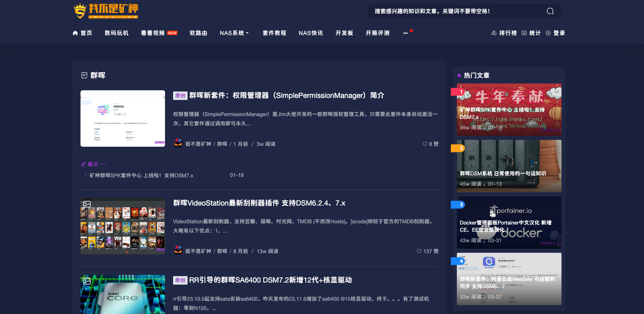Open RR引导的群晖SA6400 article title
Viewport: 644px width, 314px height.
[270, 280]
